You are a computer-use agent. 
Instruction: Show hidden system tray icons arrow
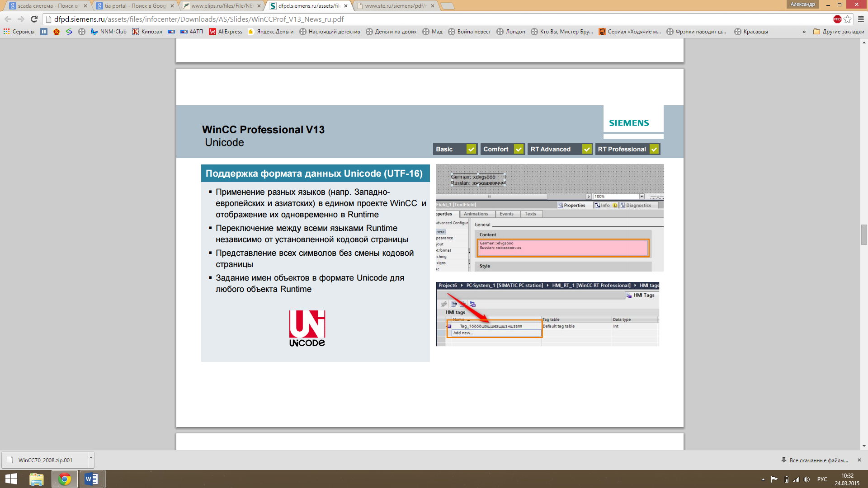point(763,479)
